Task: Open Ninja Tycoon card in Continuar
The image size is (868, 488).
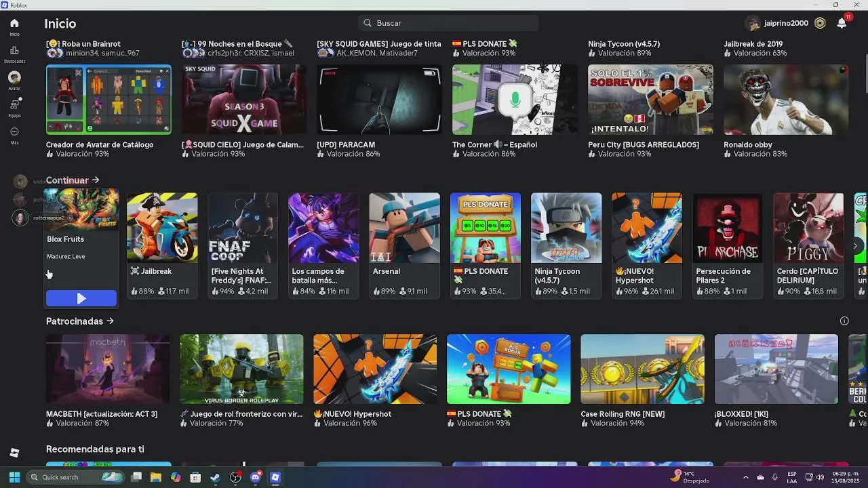Action: pyautogui.click(x=566, y=245)
